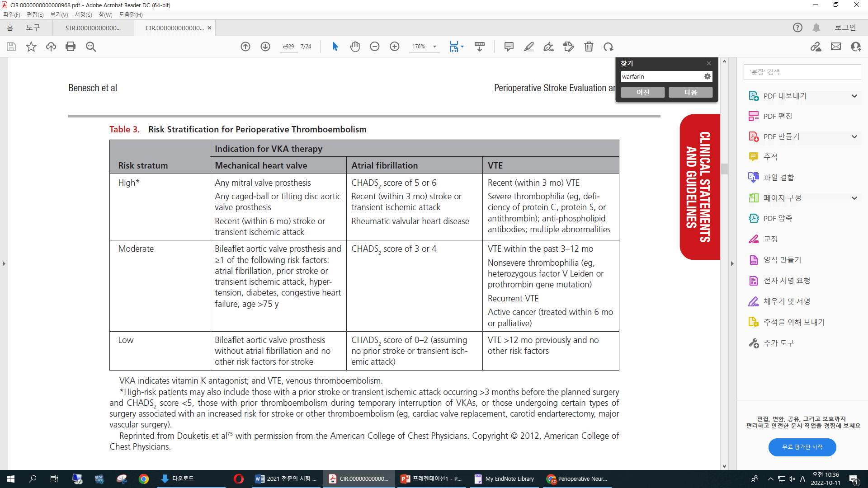Image resolution: width=868 pixels, height=488 pixels.
Task: Open the 파일(F) menu
Action: [12, 14]
